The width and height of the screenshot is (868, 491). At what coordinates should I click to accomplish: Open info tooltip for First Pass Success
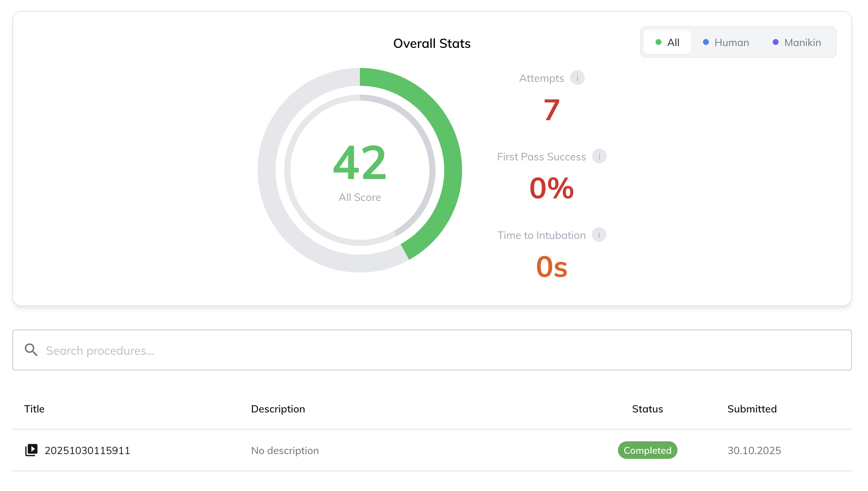pyautogui.click(x=599, y=156)
